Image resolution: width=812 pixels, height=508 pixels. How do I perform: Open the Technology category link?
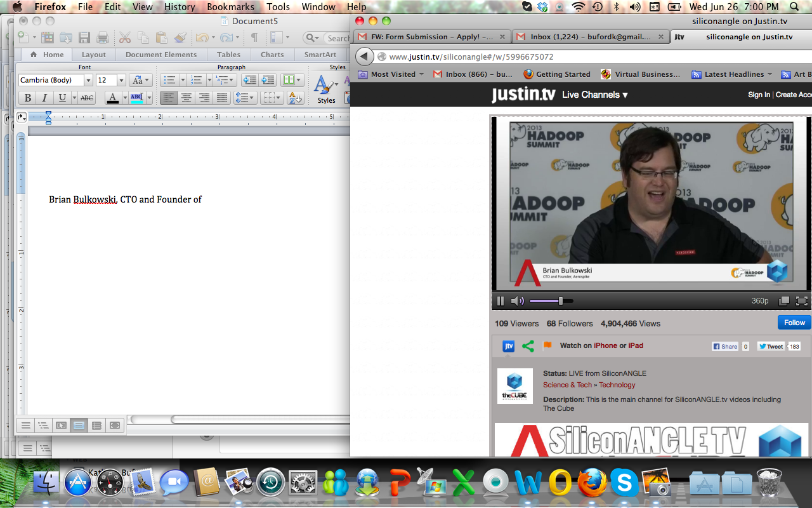point(617,385)
